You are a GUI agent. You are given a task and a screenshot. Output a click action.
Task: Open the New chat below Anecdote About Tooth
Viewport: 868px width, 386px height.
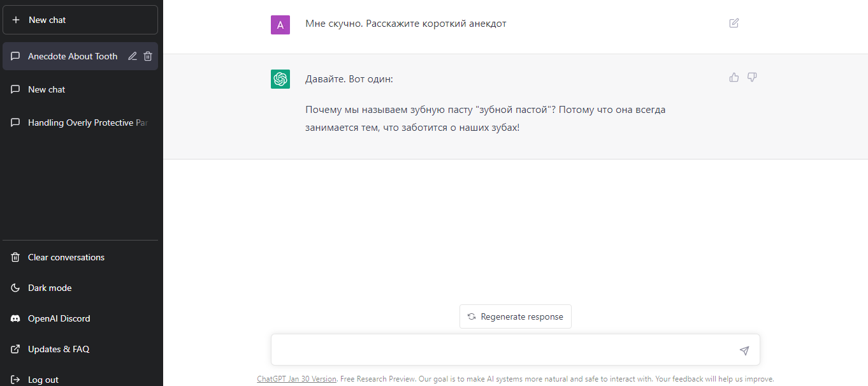45,89
